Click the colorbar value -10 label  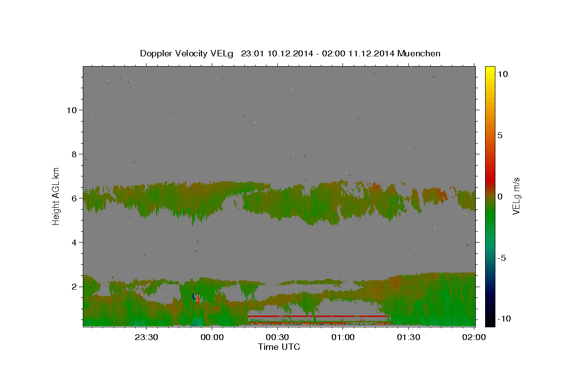tap(504, 318)
